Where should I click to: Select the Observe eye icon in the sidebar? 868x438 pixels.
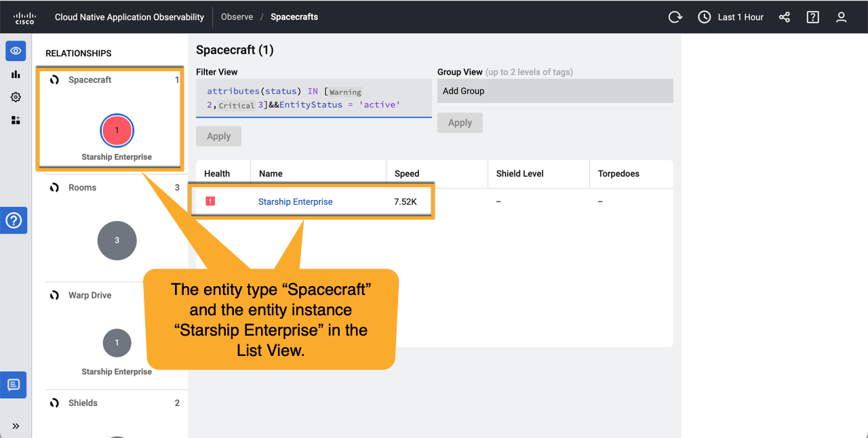point(15,51)
